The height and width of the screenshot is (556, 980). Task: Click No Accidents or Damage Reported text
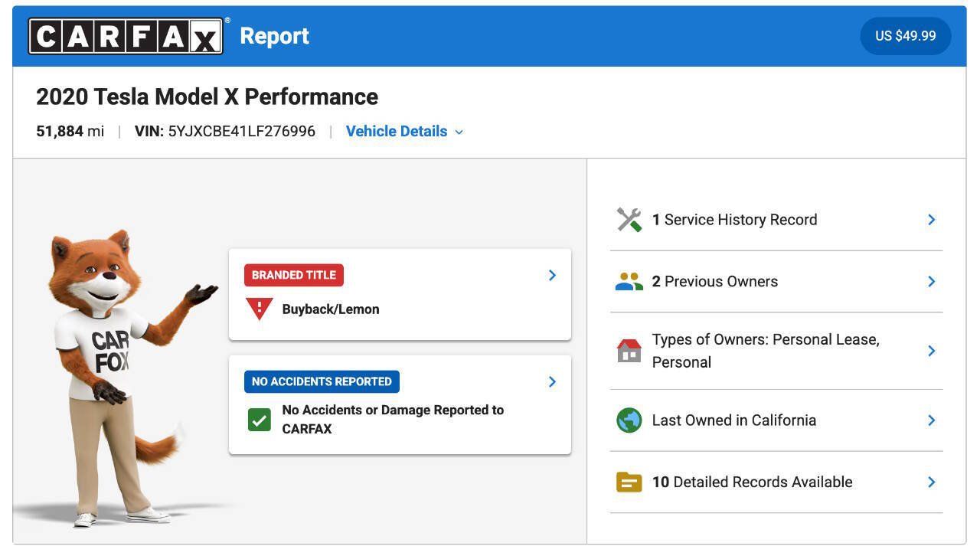(393, 420)
